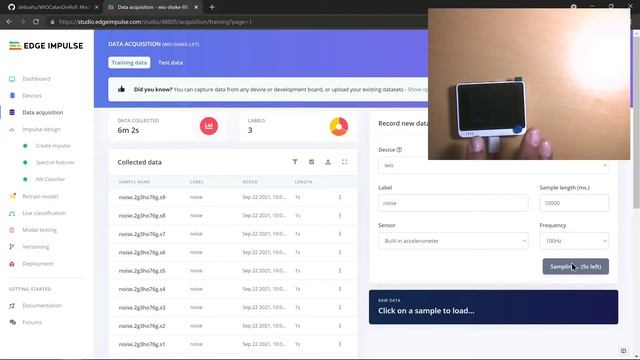Open options menu for noise.2g3ho76g.s8
Image resolution: width=640 pixels, height=360 pixels.
point(340,216)
